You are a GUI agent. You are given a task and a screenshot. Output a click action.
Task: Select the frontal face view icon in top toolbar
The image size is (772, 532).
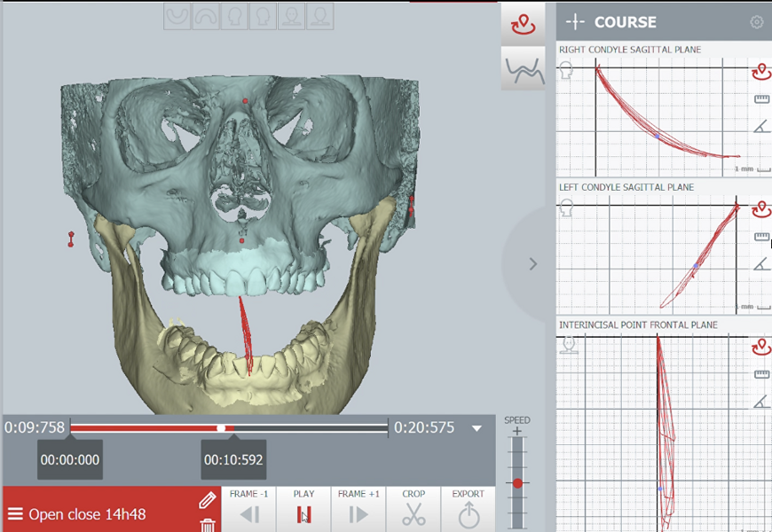click(293, 15)
